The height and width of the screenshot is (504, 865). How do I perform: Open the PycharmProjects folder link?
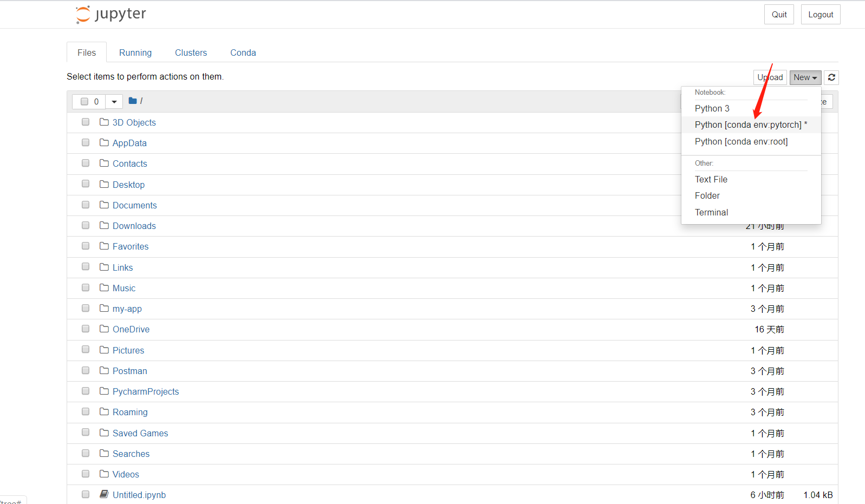tap(146, 391)
